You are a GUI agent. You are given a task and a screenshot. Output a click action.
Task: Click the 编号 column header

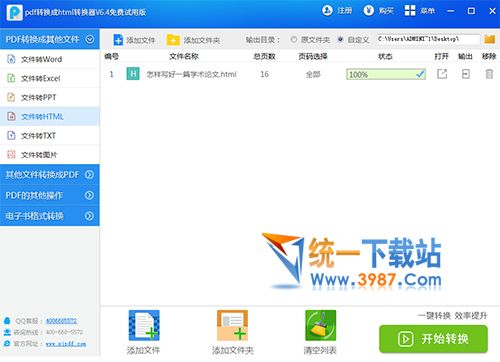(x=111, y=56)
